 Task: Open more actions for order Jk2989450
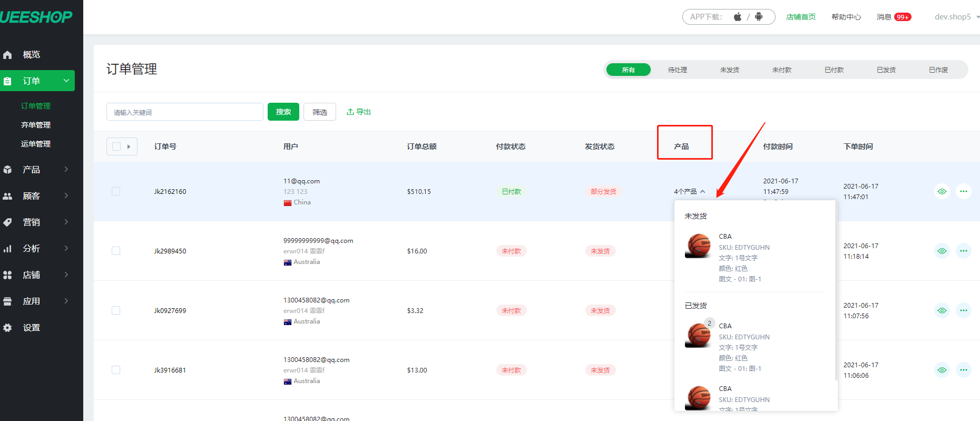click(964, 251)
